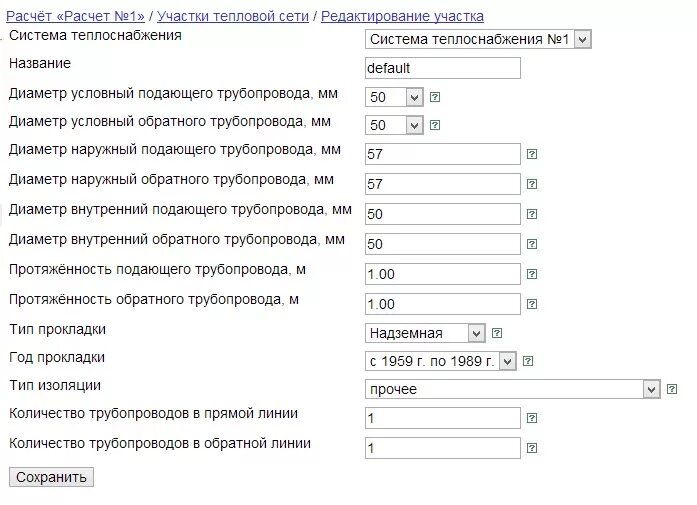Click help icon beside supply pipe outer diameter
This screenshot has height=505, width=697.
(532, 154)
